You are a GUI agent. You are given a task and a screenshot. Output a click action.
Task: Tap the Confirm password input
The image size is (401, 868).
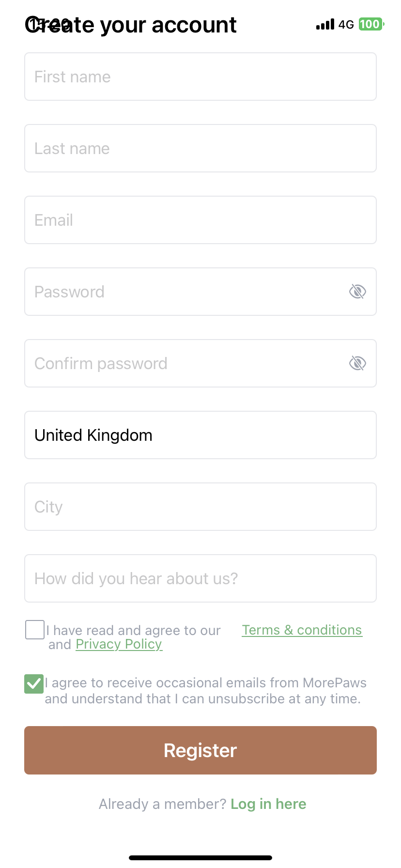[x=184, y=363]
